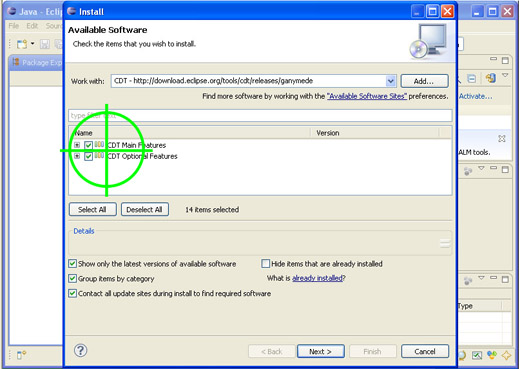Click the diamond icon in bottom right trim
Screen dimensions: 520x369
[506, 356]
